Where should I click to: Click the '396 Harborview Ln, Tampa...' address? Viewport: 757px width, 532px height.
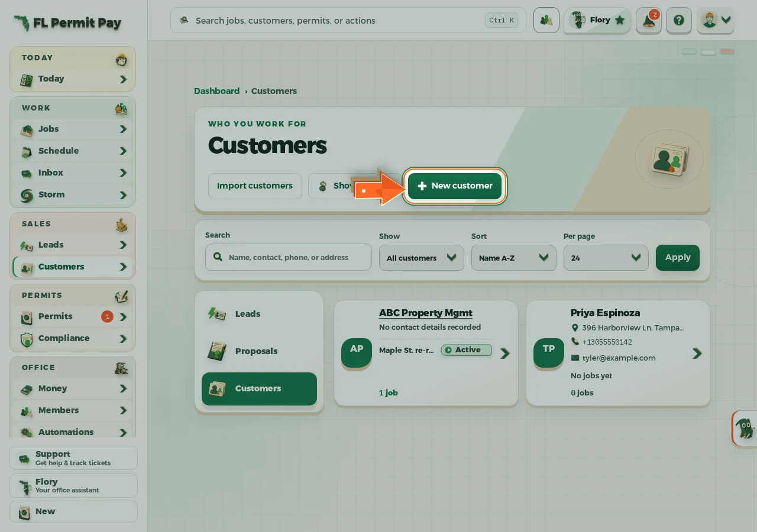click(633, 327)
